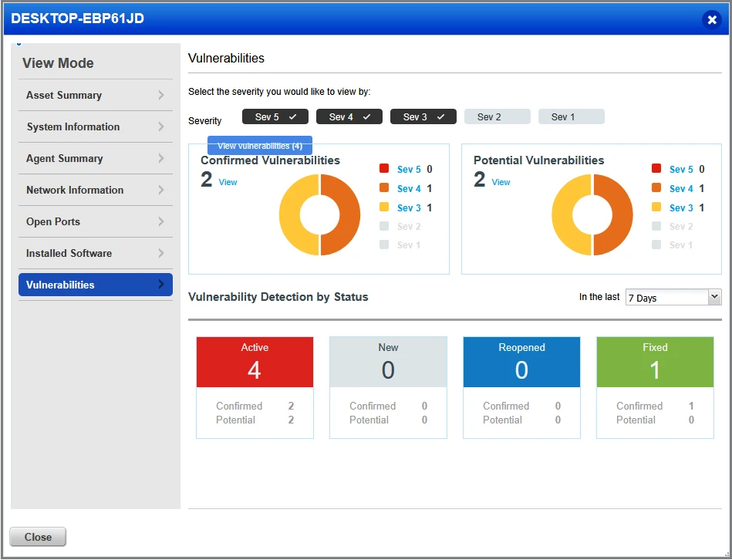Click Confirmed row under New tile
Viewport: 732px width, 560px height.
click(x=388, y=406)
